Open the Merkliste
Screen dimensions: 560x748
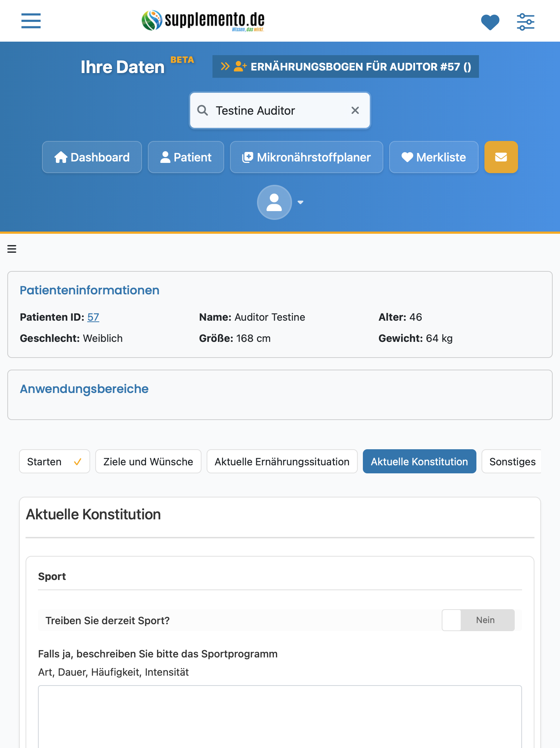(x=434, y=157)
